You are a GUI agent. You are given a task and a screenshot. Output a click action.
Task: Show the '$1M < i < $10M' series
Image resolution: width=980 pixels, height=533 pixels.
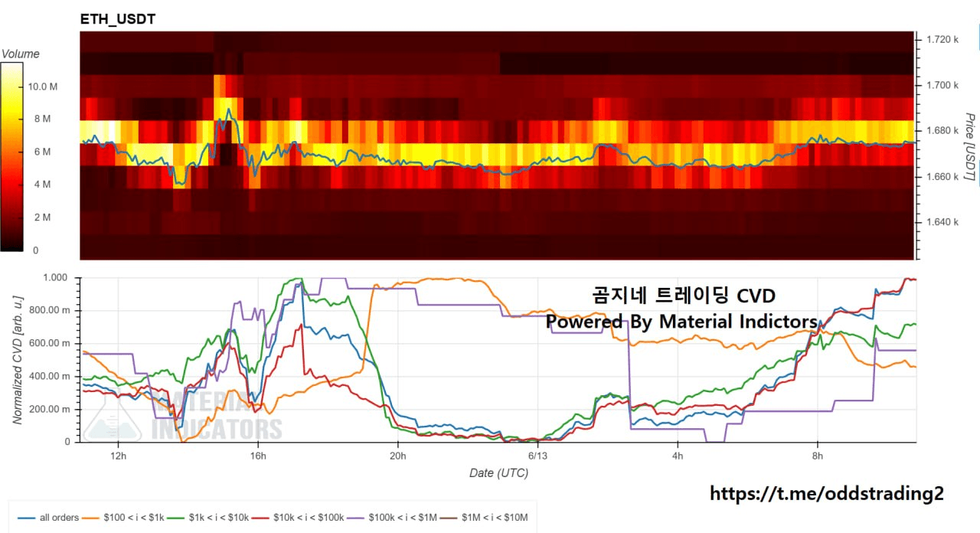click(495, 518)
